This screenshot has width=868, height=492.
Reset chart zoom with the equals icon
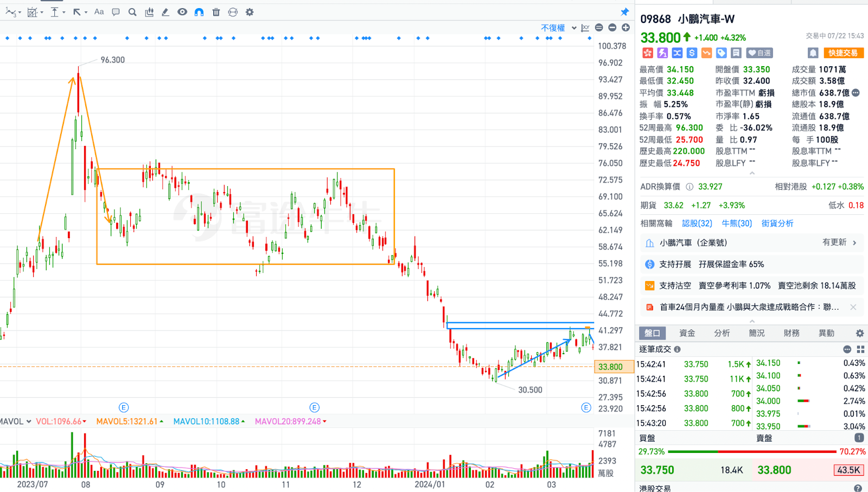click(599, 28)
